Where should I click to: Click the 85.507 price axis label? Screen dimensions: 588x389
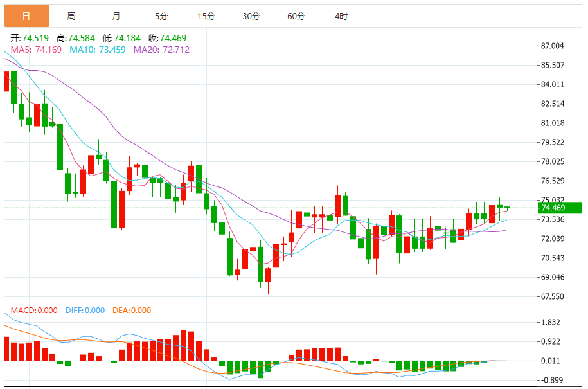553,66
